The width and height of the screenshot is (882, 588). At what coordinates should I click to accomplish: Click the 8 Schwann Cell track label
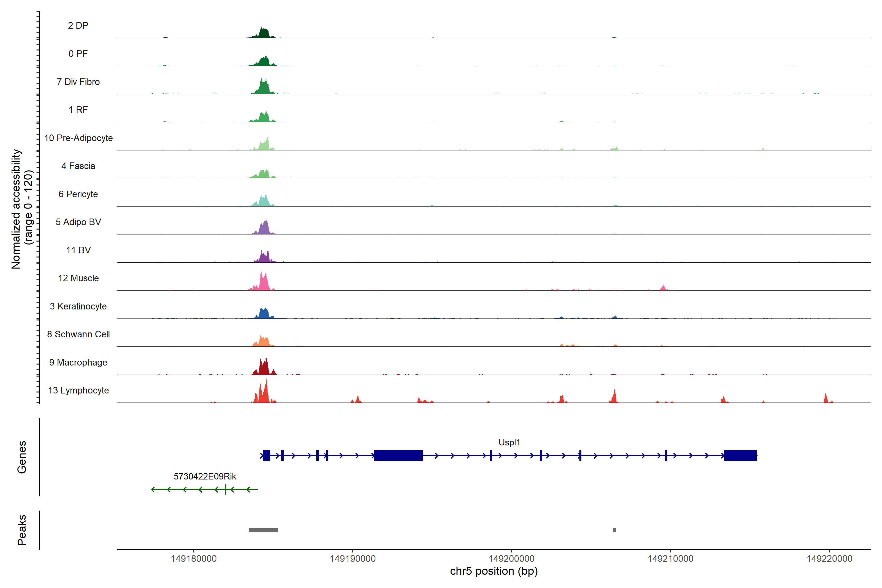[78, 334]
